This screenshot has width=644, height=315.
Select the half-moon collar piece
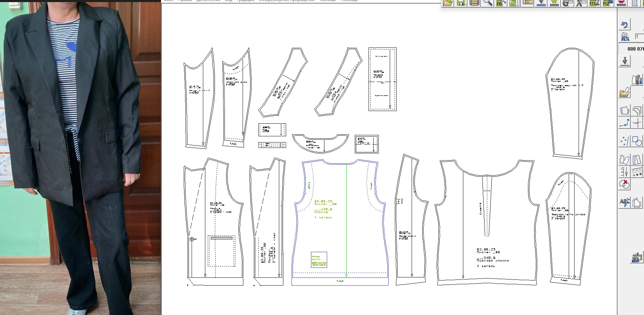coord(320,143)
